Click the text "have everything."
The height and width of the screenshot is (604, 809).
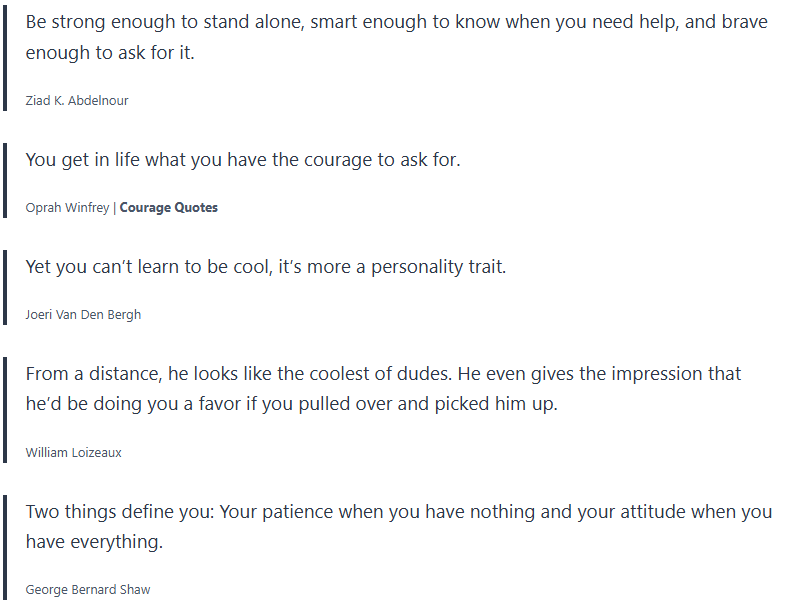pyautogui.click(x=94, y=542)
